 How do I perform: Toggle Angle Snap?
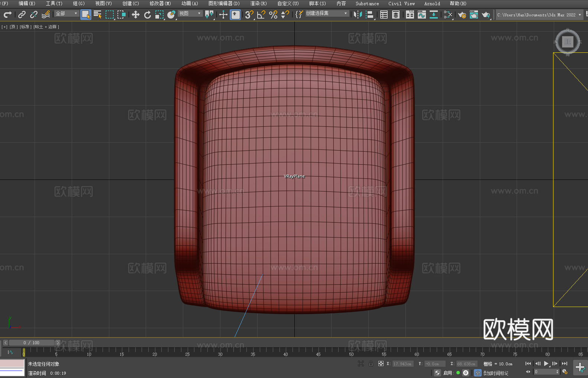click(261, 14)
